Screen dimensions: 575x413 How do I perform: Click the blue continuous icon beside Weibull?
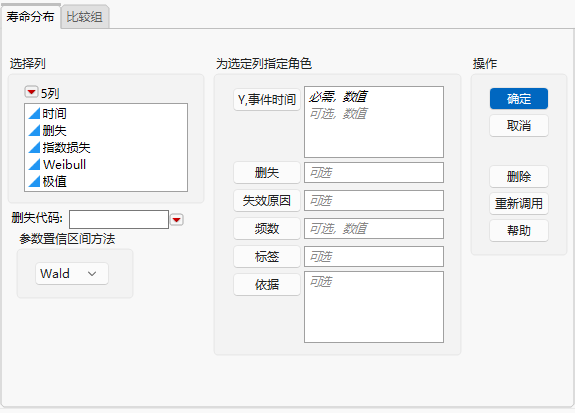(x=34, y=164)
